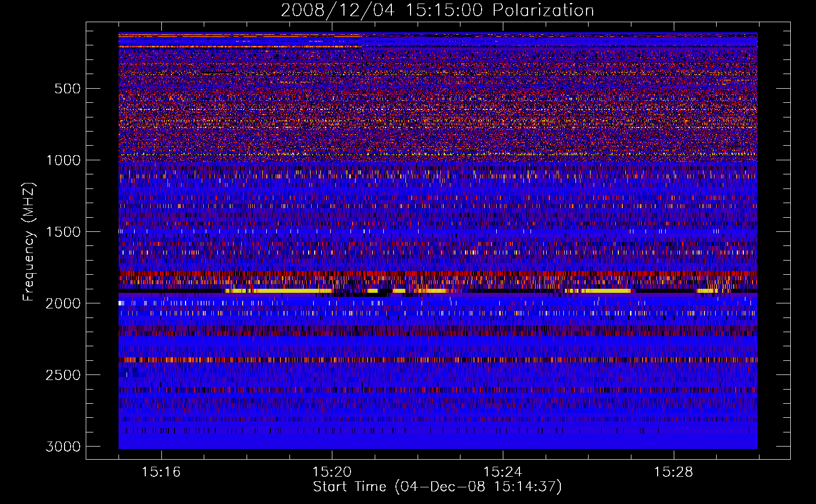
Task: Click the 2000 frequency tick label
Action: tap(63, 303)
